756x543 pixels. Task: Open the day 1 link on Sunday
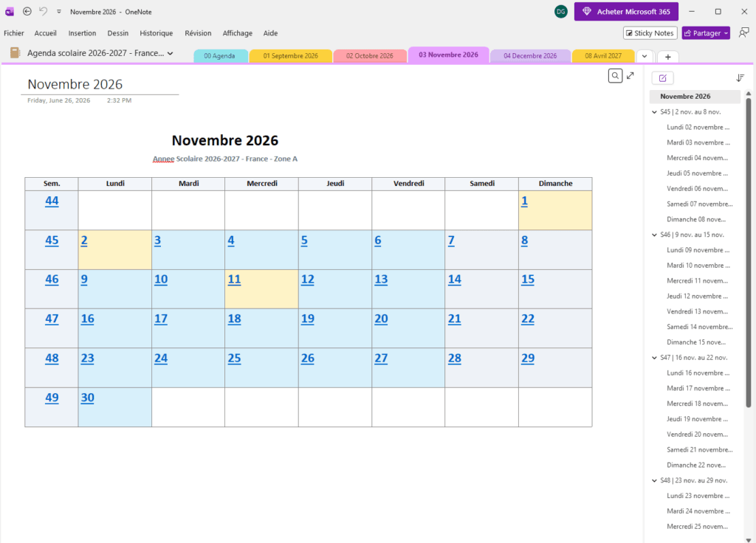(x=525, y=201)
